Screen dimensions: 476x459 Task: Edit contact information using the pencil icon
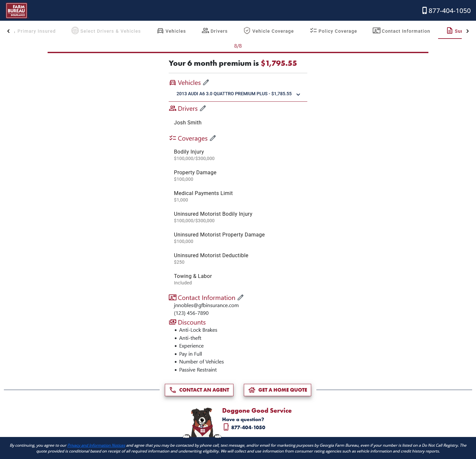pyautogui.click(x=241, y=297)
